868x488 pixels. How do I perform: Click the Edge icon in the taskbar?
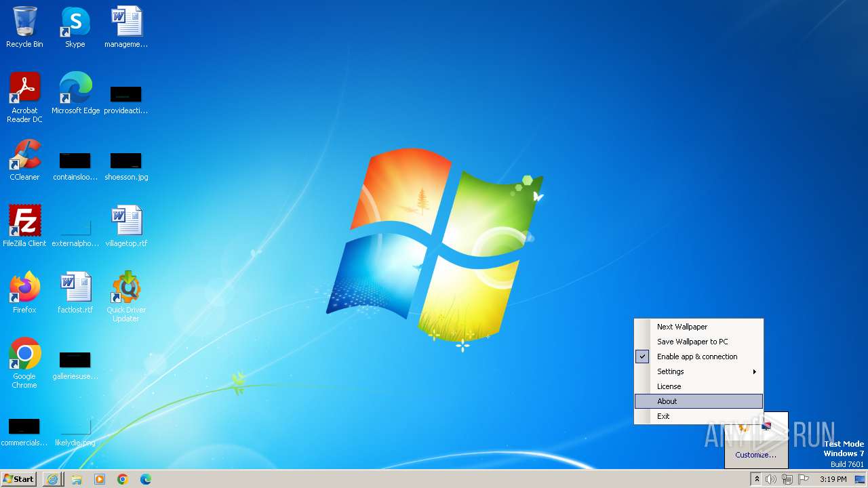146,479
